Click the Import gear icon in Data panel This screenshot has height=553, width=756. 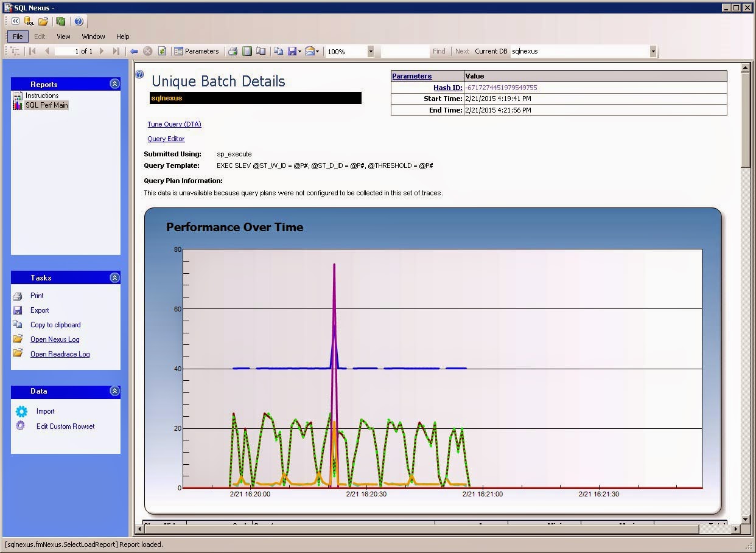(21, 411)
